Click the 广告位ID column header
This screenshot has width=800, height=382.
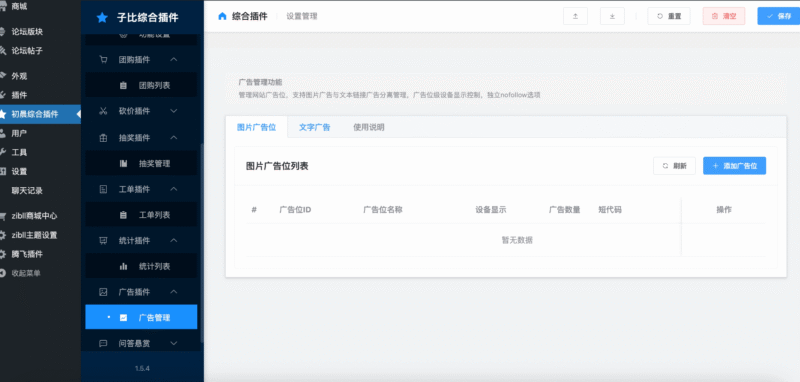(x=295, y=210)
